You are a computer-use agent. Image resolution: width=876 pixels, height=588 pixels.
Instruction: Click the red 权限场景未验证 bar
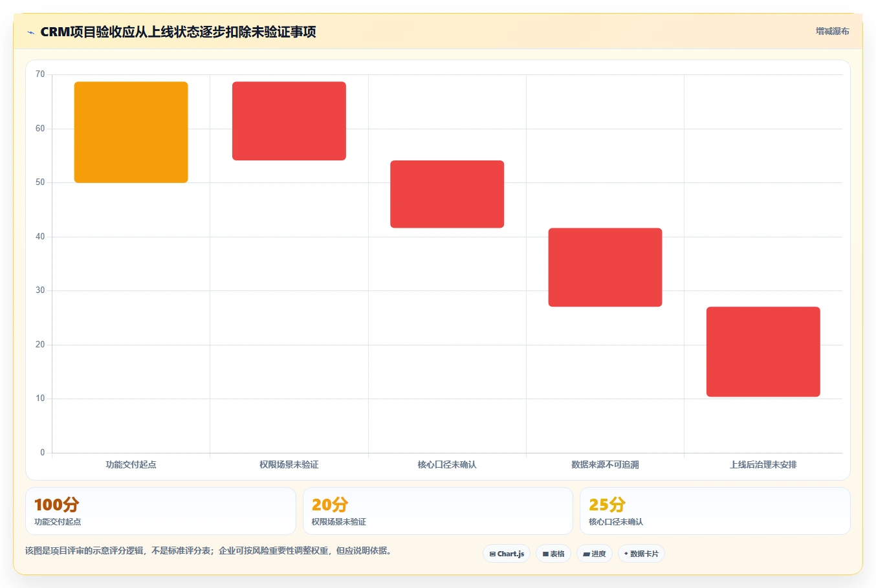click(289, 121)
